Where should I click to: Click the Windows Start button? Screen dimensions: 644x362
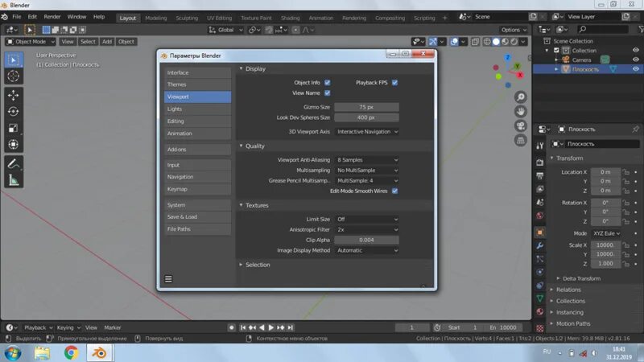(x=12, y=353)
